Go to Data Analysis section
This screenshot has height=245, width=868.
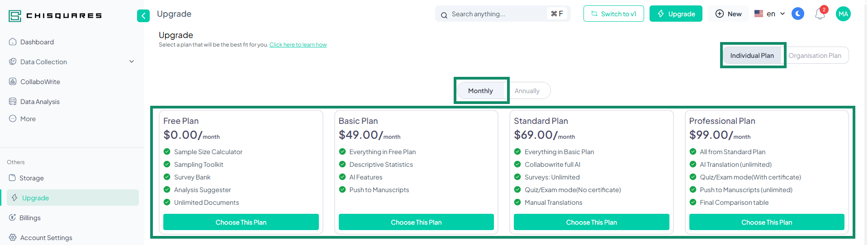click(x=40, y=102)
